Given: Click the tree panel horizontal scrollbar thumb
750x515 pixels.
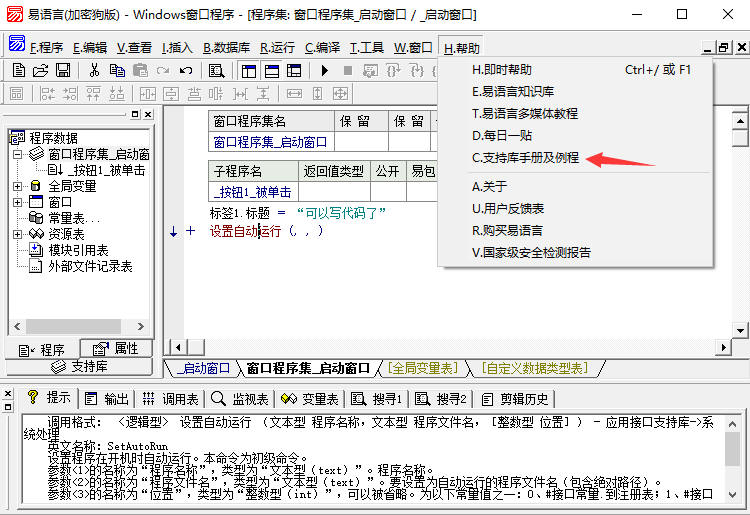Looking at the screenshot, I should 74,327.
